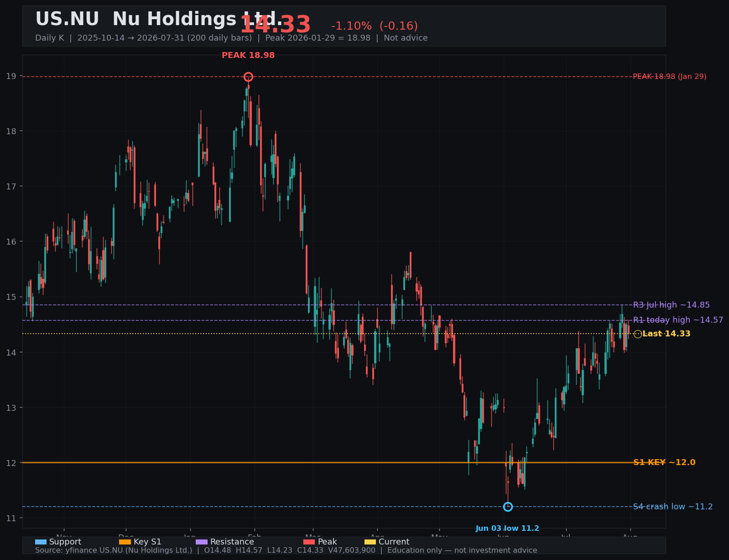Click the y-axis tick label 17

(11, 187)
